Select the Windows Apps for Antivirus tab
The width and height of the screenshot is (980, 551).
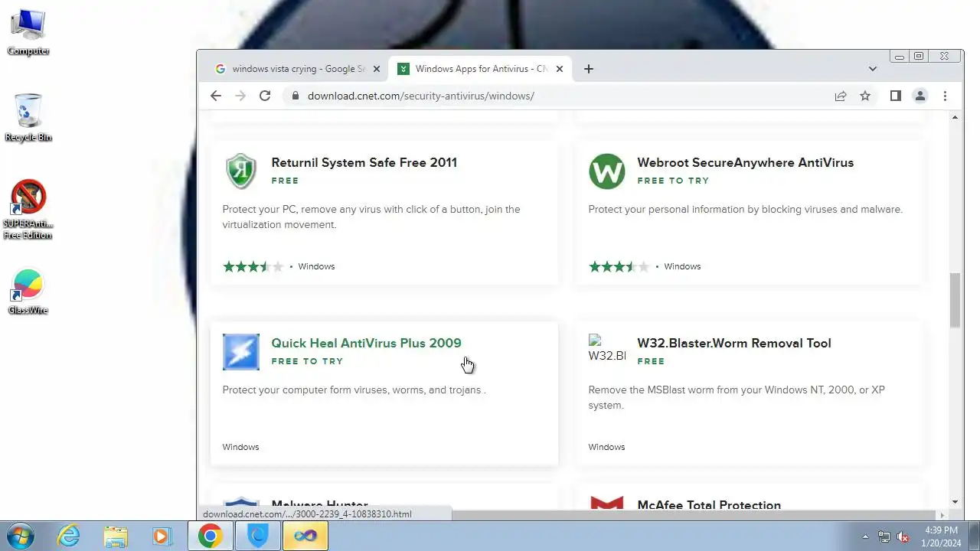coord(481,69)
